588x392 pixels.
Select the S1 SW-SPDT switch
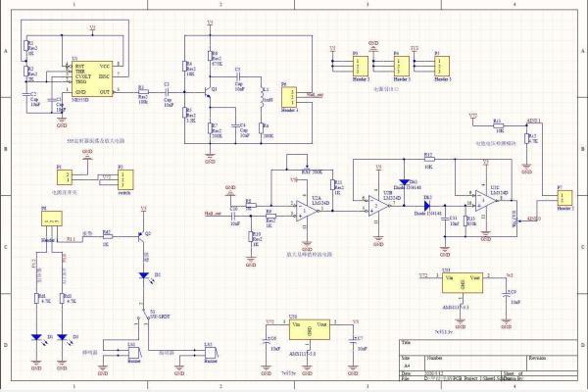pyautogui.click(x=144, y=312)
